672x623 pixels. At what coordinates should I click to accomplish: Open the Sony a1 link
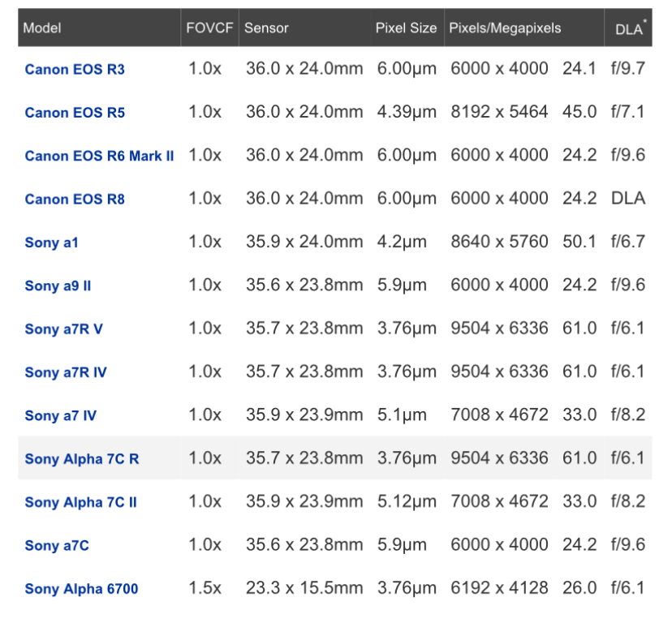coord(51,242)
